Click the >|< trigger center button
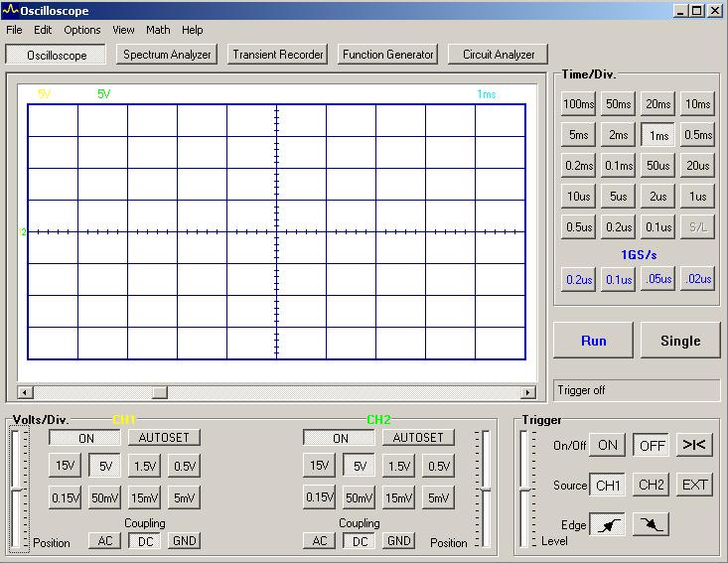This screenshot has height=563, width=728. point(694,445)
